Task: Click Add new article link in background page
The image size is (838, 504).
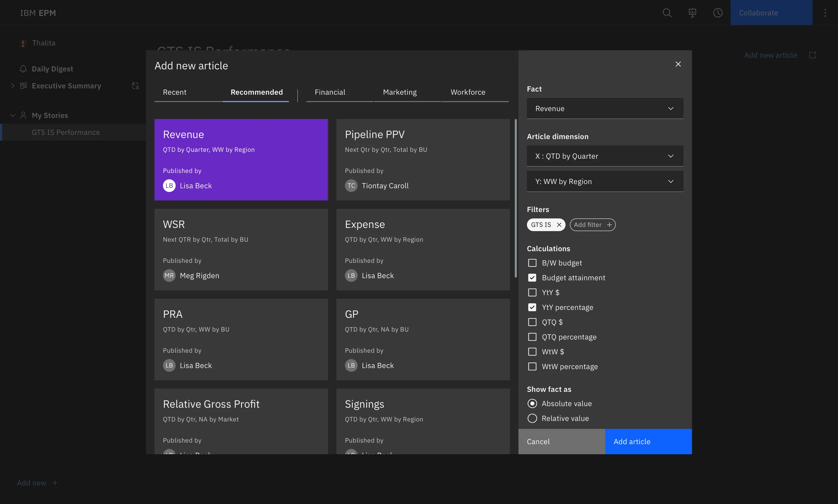Action: (x=770, y=55)
